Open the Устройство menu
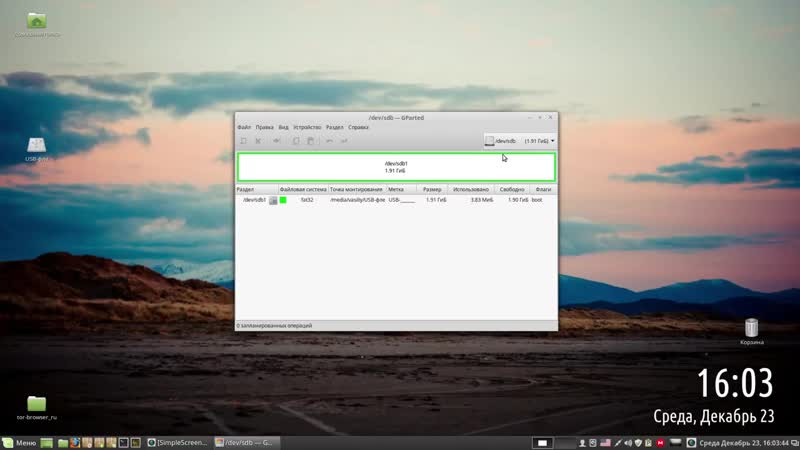The image size is (800, 450). pyautogui.click(x=307, y=127)
